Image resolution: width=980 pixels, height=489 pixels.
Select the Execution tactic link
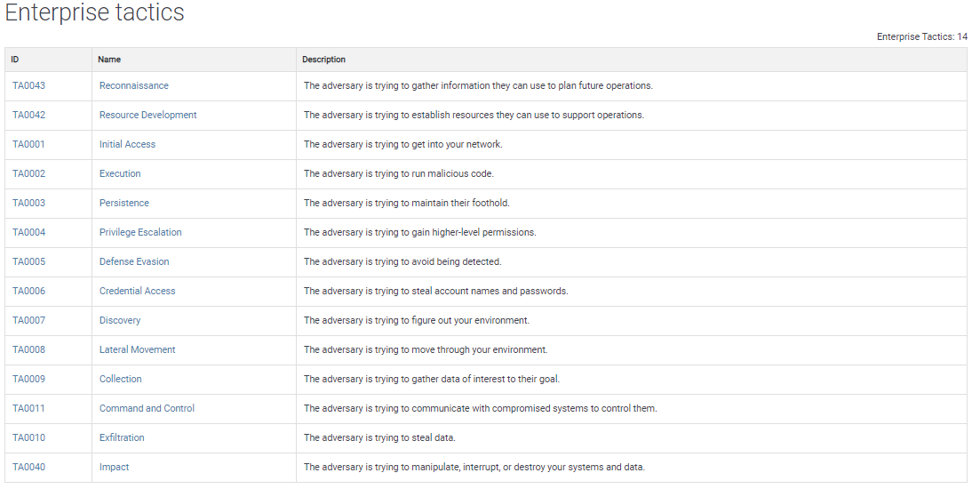[x=120, y=174]
